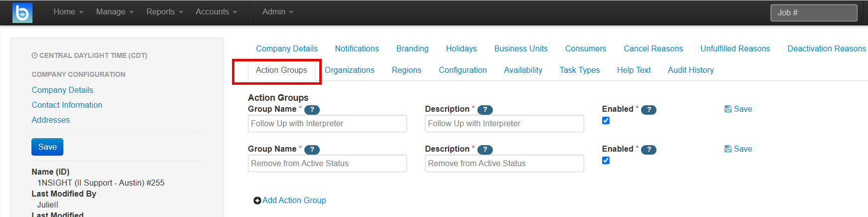Open the Audit History tab
Viewport: 868px width, 217px height.
[690, 70]
